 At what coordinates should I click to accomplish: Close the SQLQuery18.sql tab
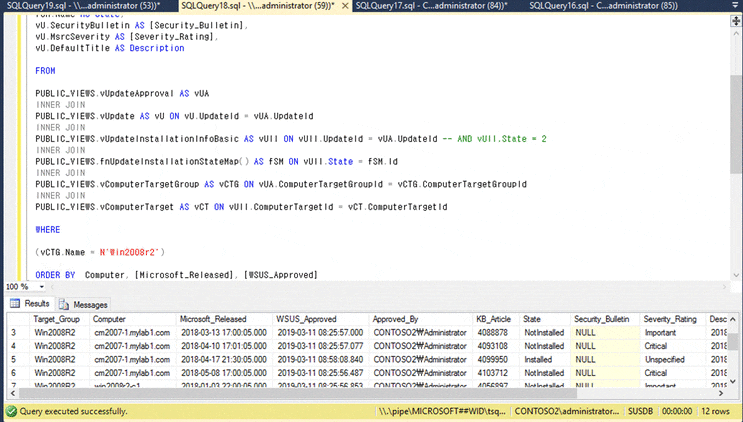tap(345, 6)
